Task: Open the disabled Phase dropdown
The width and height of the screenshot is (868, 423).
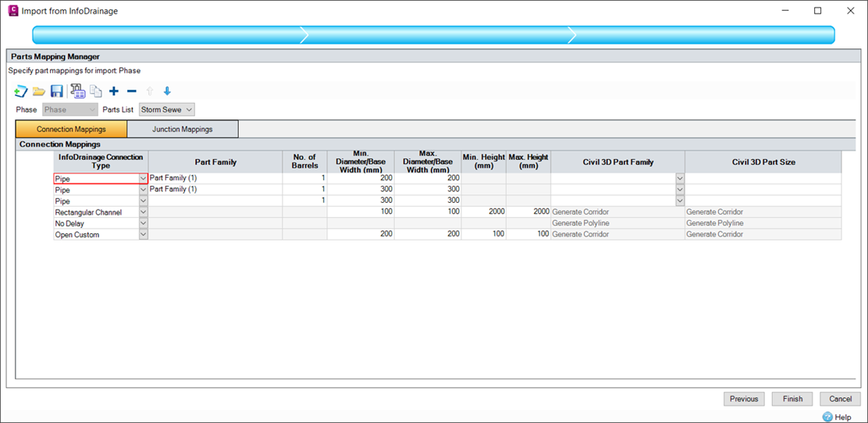Action: (x=70, y=109)
